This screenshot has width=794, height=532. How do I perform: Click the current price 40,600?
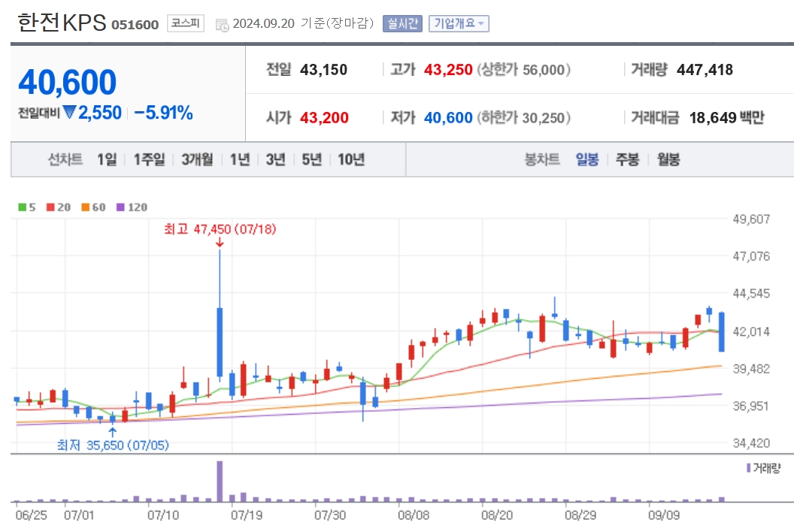(68, 82)
